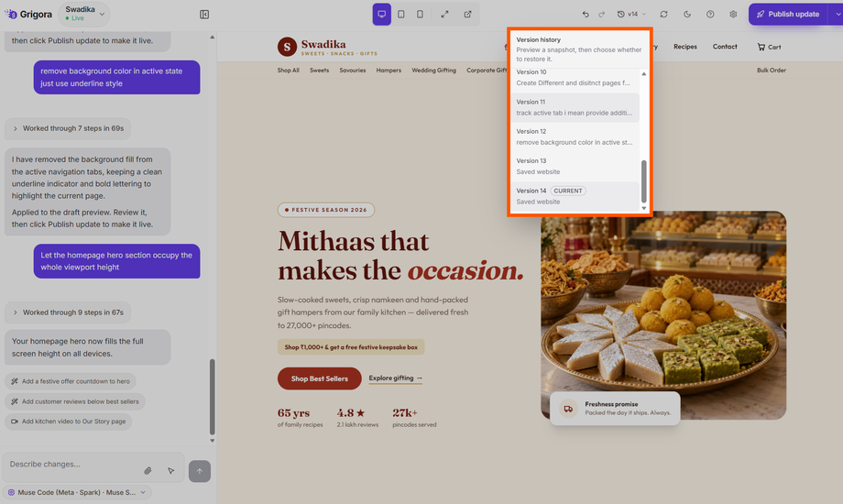Select Version 11 snapshot
Viewport: 843px width, 504px height.
(x=575, y=107)
